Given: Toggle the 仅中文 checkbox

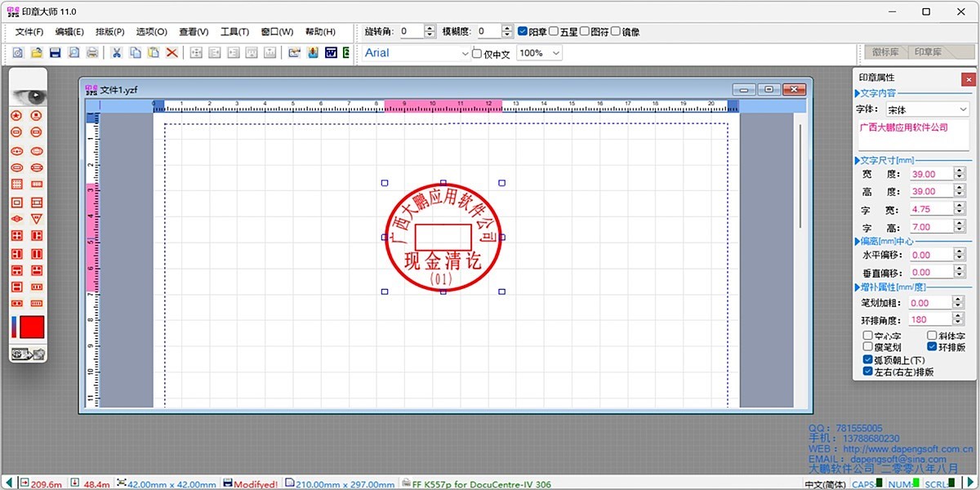Looking at the screenshot, I should tap(478, 54).
